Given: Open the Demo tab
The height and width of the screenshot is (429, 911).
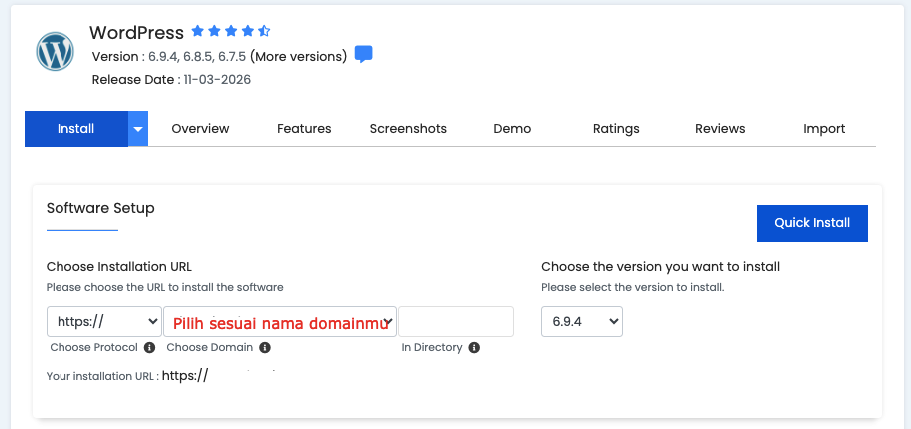Looking at the screenshot, I should pyautogui.click(x=512, y=128).
